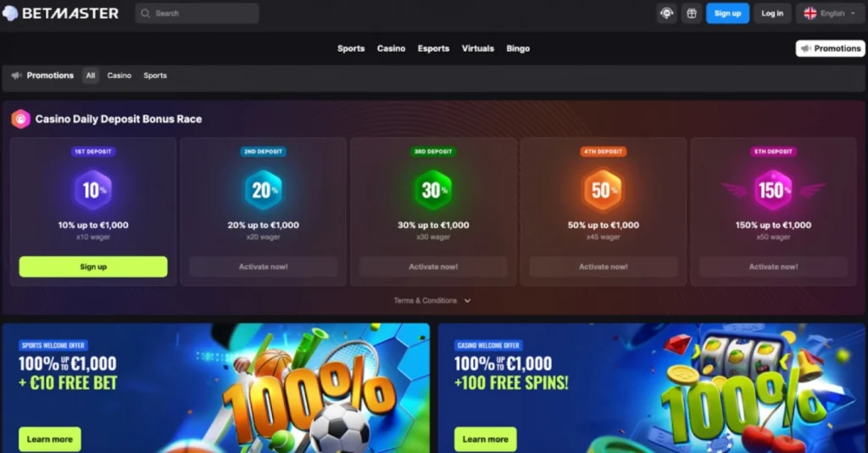Select the Casino promotions filter tab

(x=119, y=75)
